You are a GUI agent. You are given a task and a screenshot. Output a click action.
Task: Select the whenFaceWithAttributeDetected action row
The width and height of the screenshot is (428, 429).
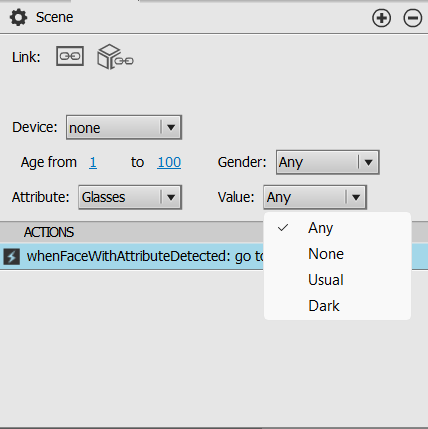(x=214, y=257)
